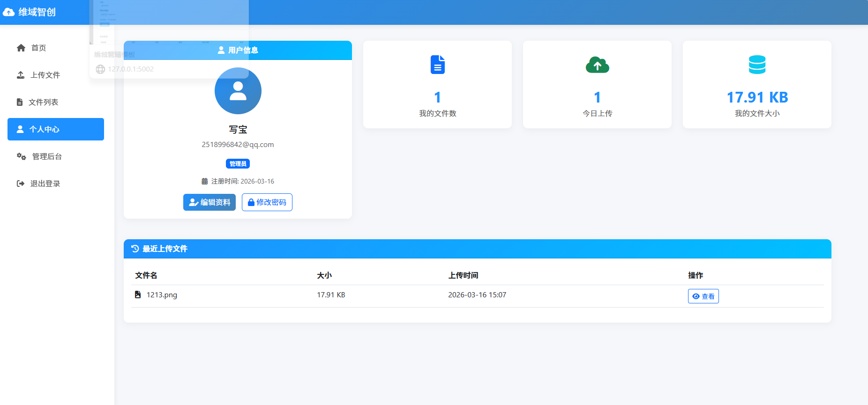Click the home house icon
868x405 pixels.
click(21, 48)
